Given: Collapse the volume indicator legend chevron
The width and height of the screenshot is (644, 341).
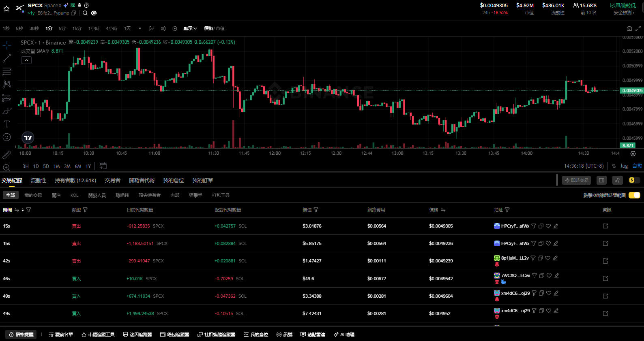Looking at the screenshot, I should [26, 60].
